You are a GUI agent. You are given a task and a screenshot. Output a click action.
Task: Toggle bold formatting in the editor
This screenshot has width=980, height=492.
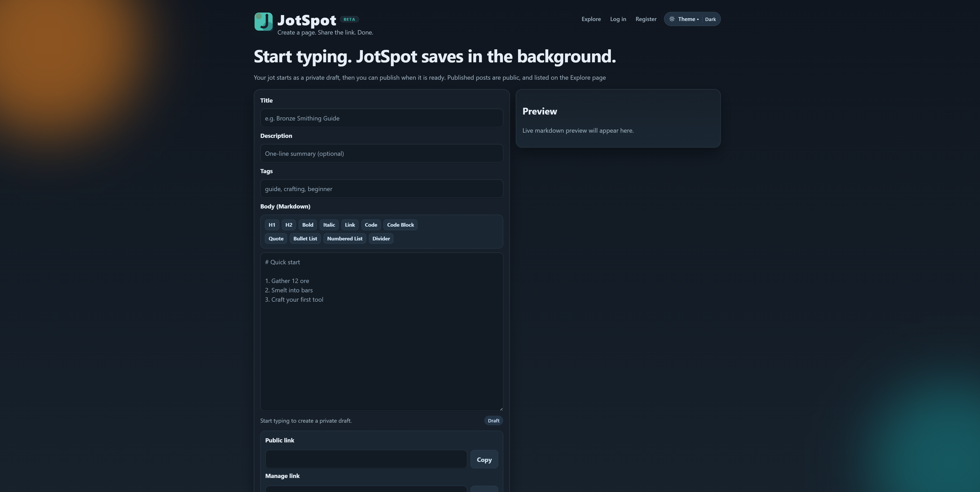[x=307, y=225]
